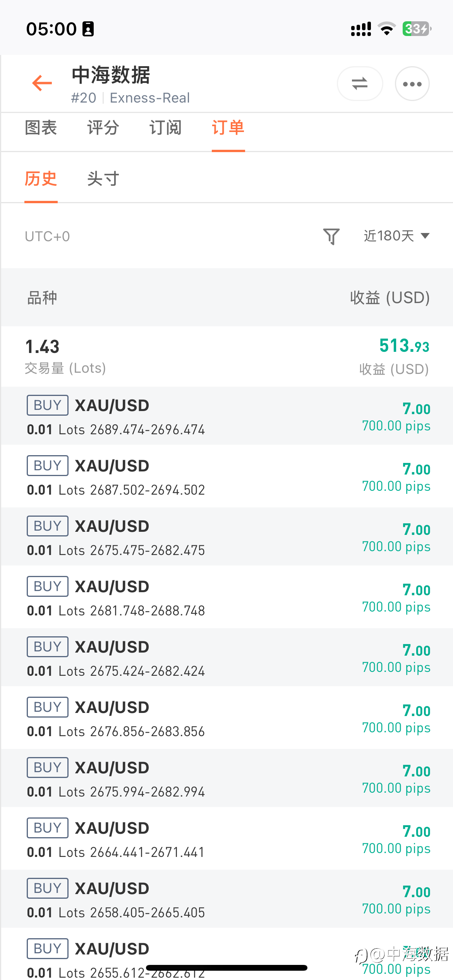This screenshot has width=453, height=980.
Task: Select the 头寸 positions sub-tab
Action: tap(103, 179)
